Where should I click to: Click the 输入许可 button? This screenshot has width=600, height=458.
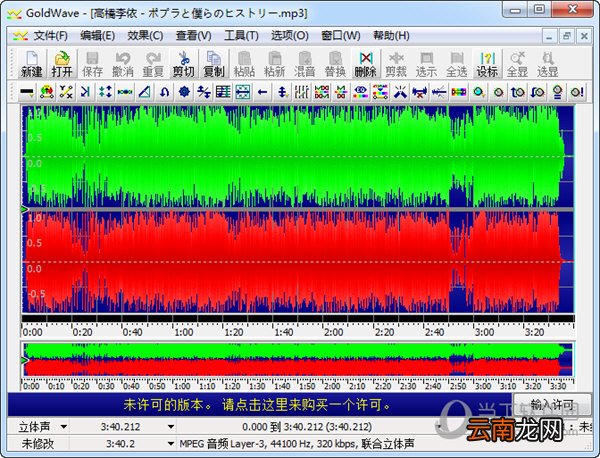pos(551,405)
